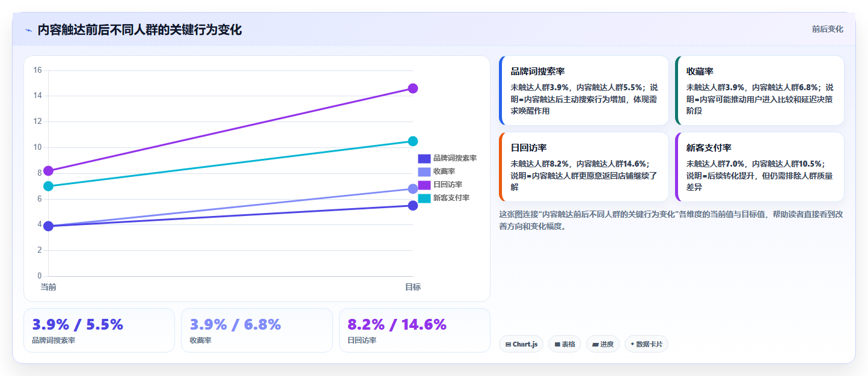Click the y-axis value 16
This screenshot has width=868, height=376.
[x=37, y=70]
